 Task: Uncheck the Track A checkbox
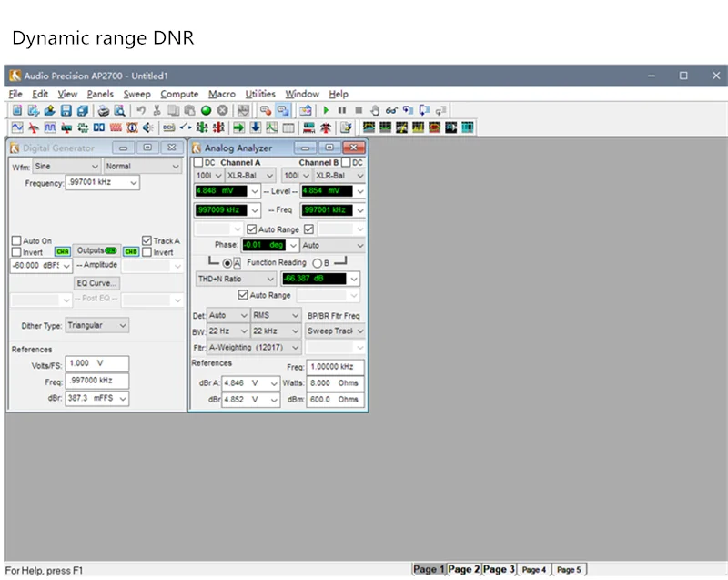click(x=147, y=240)
